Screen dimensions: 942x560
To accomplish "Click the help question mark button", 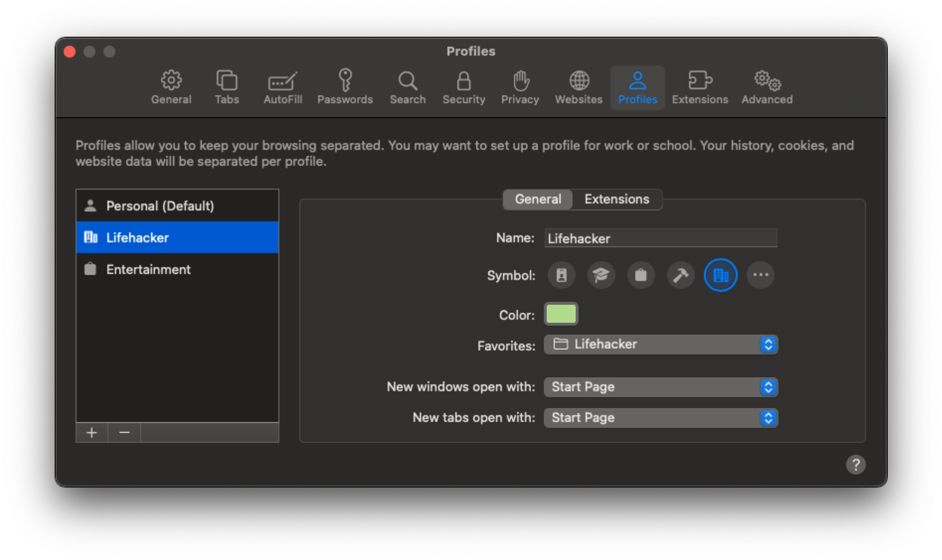I will [855, 464].
